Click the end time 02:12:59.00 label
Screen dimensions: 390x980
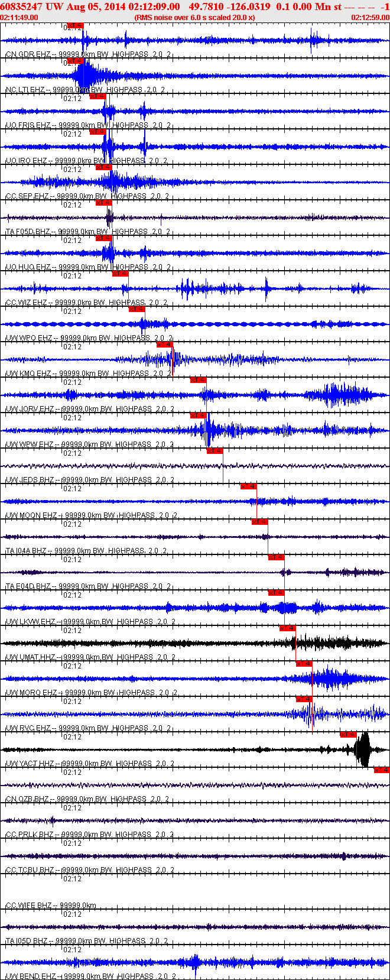(370, 18)
